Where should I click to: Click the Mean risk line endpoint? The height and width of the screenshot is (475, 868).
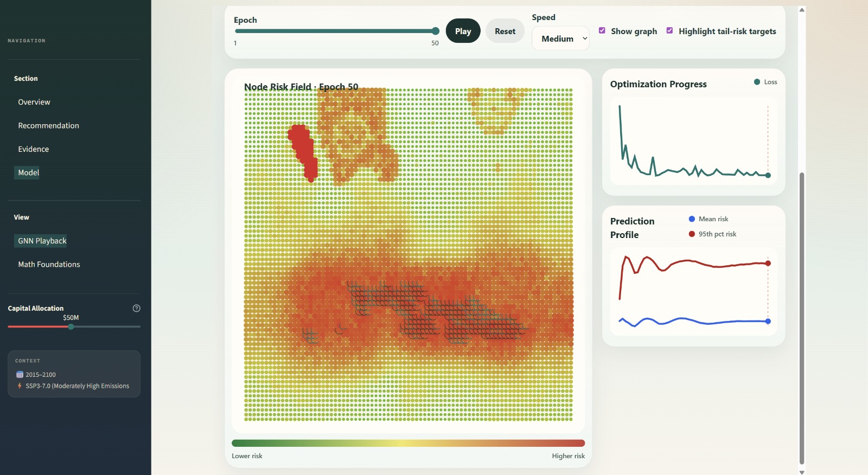[768, 322]
